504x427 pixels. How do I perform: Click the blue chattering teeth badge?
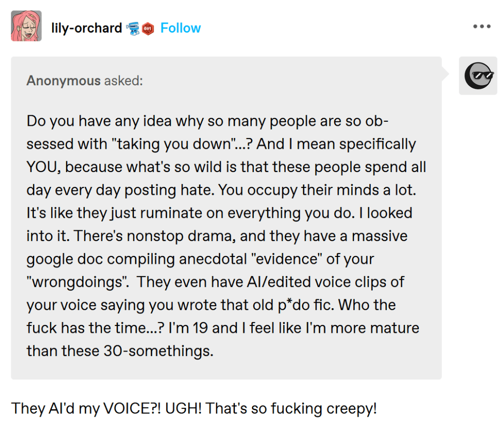click(133, 29)
